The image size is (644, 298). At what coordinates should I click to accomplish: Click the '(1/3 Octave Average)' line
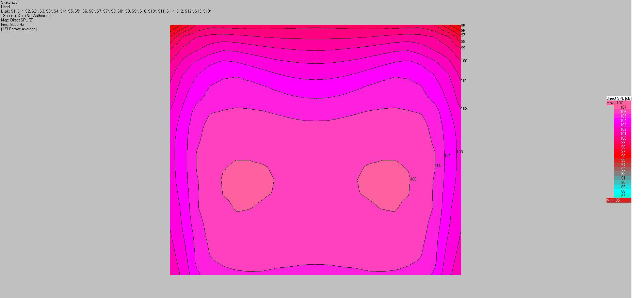[19, 29]
